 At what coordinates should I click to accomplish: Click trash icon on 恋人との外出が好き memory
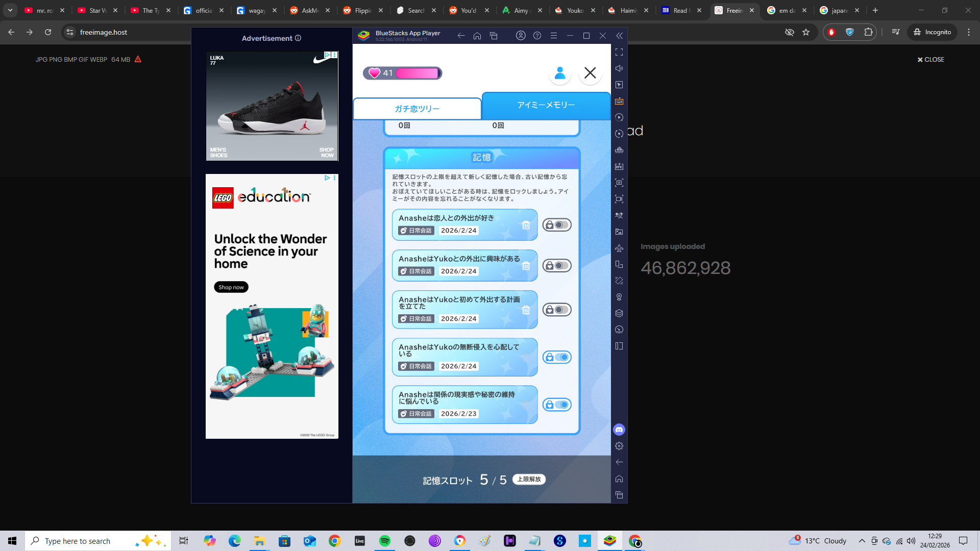526,225
